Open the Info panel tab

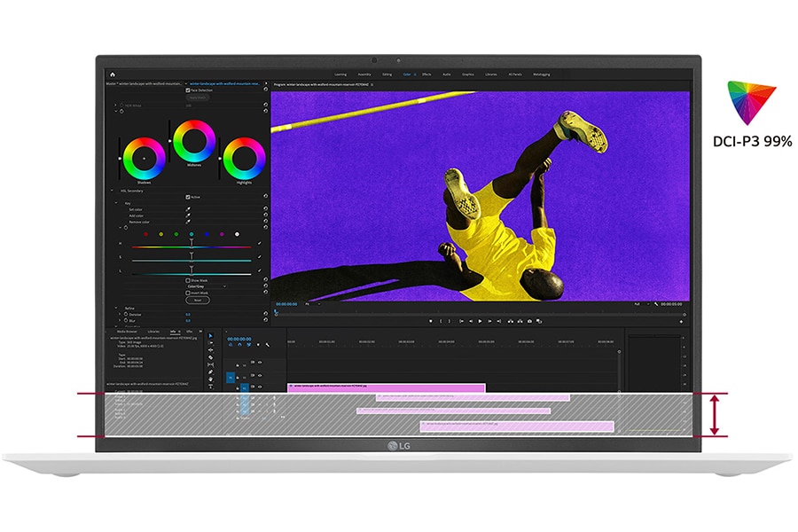click(173, 332)
